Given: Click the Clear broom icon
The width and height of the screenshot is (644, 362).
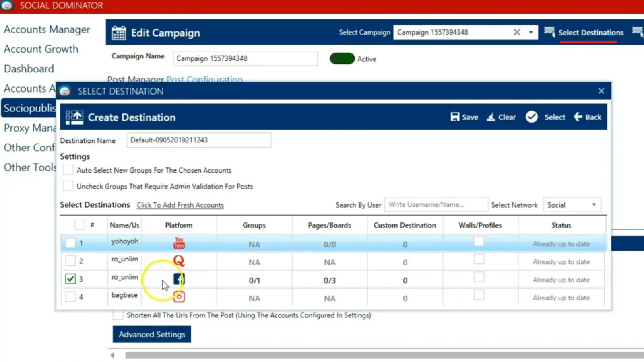Looking at the screenshot, I should point(491,117).
